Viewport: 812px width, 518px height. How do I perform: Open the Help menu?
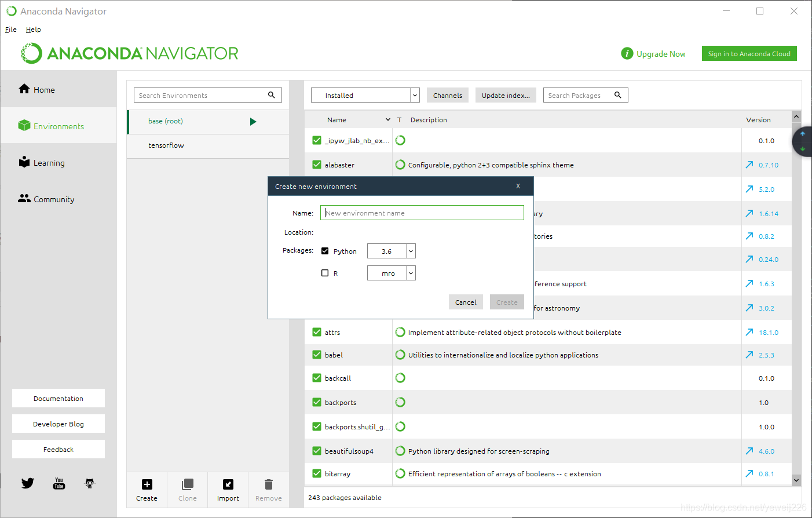[x=34, y=30]
